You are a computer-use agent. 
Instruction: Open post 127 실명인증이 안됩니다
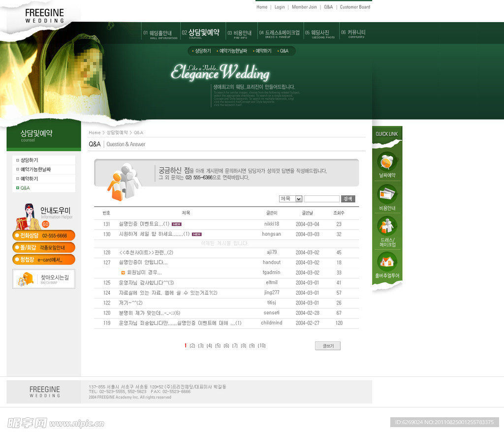(x=143, y=262)
